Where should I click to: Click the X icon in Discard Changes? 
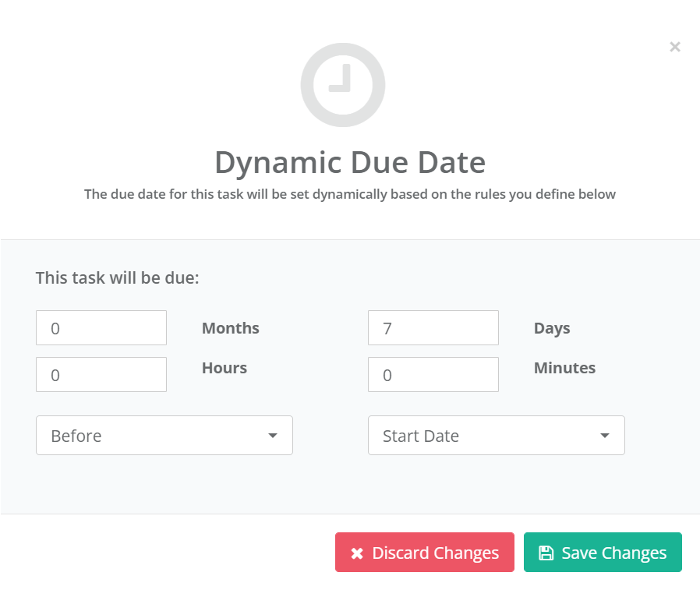357,553
